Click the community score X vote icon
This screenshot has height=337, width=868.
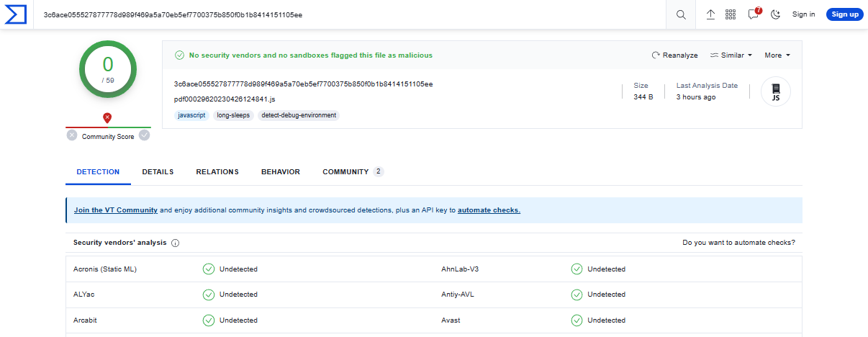pos(72,135)
